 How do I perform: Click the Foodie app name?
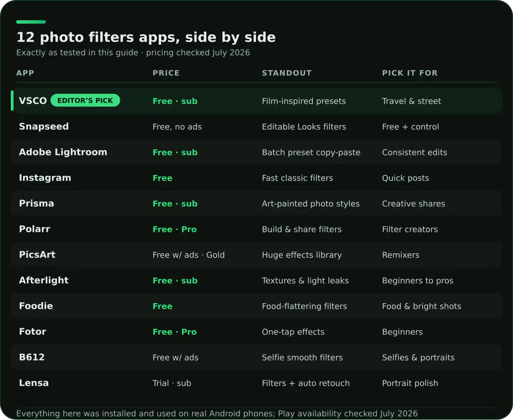pyautogui.click(x=36, y=306)
